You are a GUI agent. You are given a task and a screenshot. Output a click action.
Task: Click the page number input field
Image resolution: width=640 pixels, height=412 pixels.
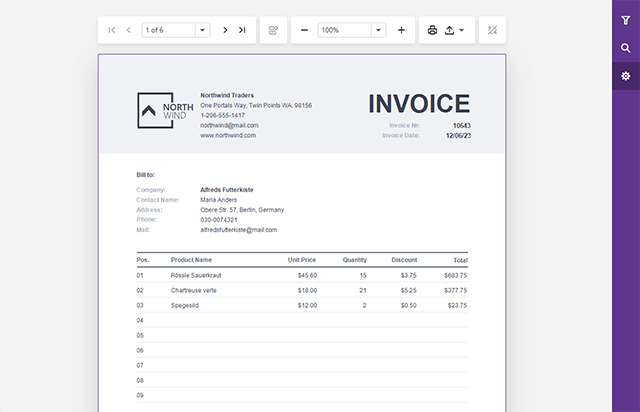coord(168,30)
